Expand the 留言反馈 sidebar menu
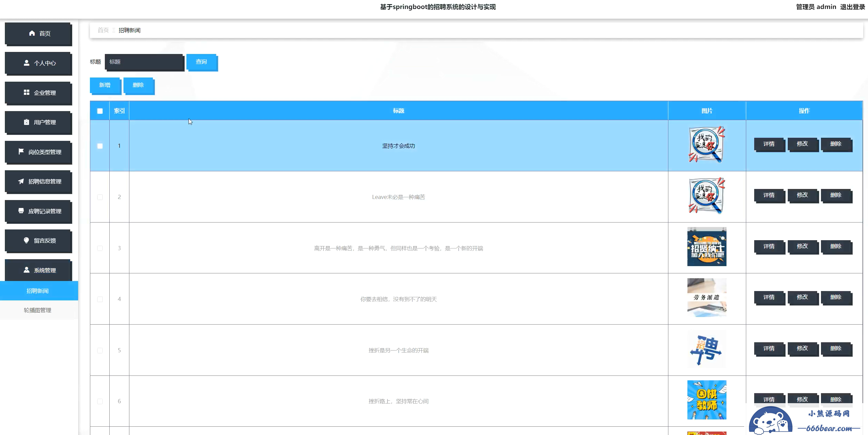 click(38, 241)
